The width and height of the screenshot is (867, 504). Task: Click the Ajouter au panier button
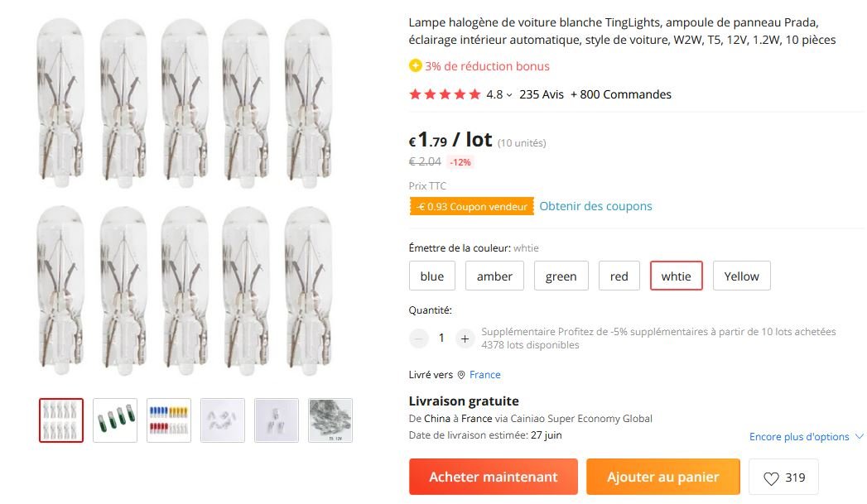tap(663, 477)
